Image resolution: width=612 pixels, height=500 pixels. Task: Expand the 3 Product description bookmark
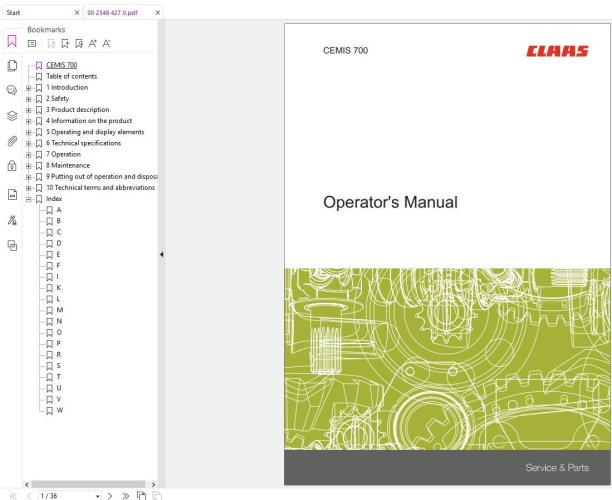point(28,110)
